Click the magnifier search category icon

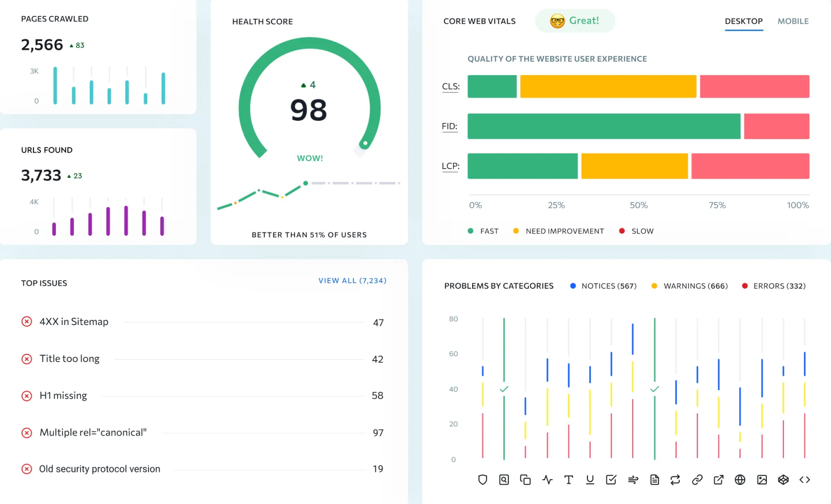pyautogui.click(x=504, y=480)
